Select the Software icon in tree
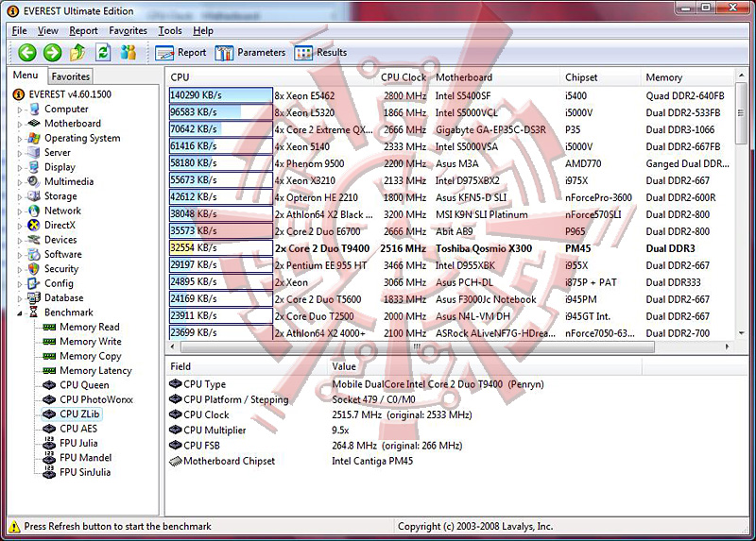 pyautogui.click(x=34, y=254)
